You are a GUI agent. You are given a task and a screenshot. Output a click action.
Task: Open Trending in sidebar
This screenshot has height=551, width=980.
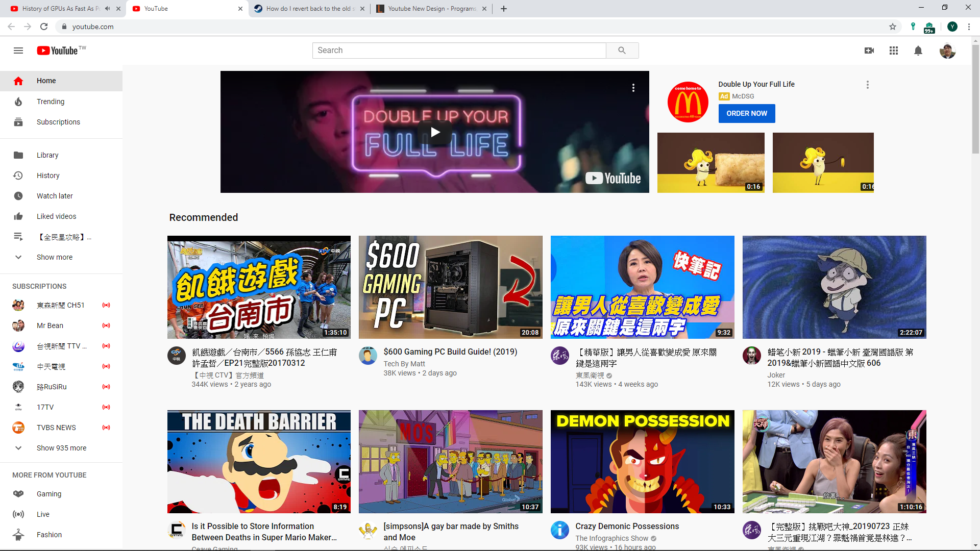pos(61,102)
